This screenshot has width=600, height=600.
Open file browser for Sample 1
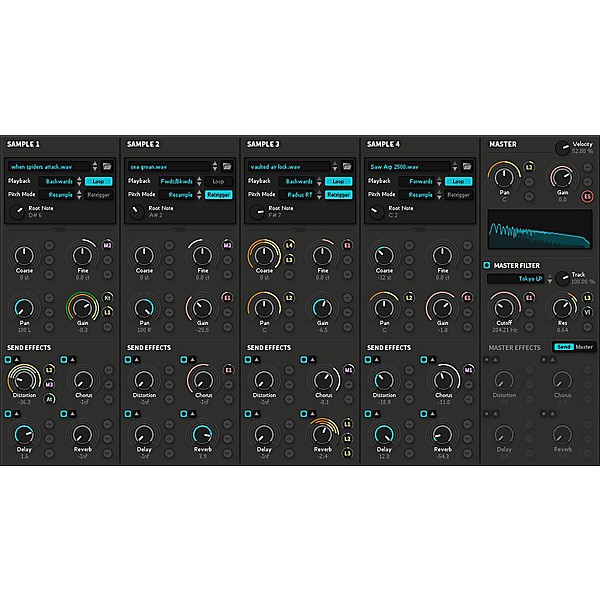pos(108,167)
